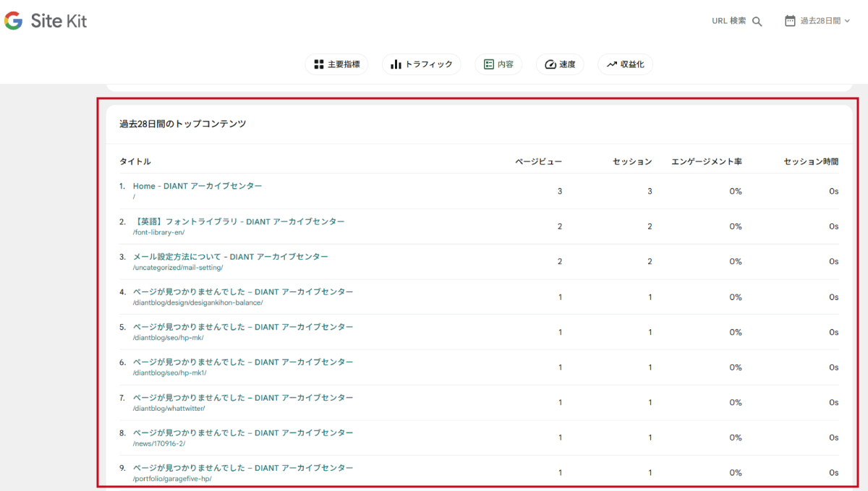
Task: Select the 内容 content chip
Action: tap(498, 64)
